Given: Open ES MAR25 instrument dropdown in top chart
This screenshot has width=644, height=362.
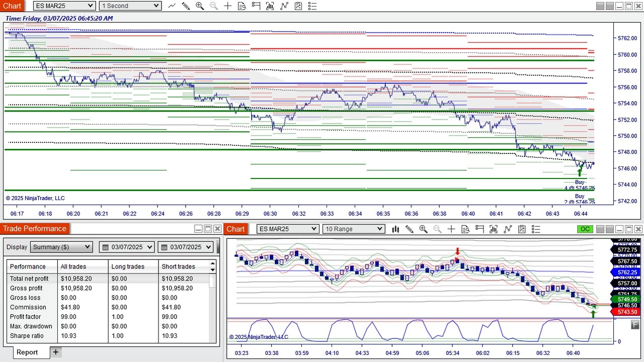Looking at the screenshot, I should (x=64, y=6).
